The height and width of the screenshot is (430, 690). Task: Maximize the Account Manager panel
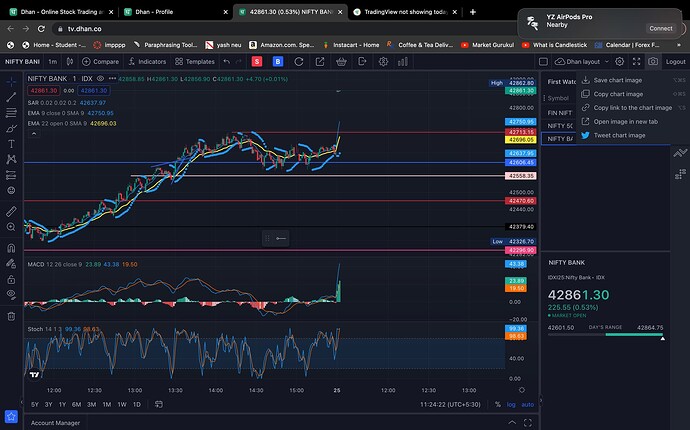point(528,423)
